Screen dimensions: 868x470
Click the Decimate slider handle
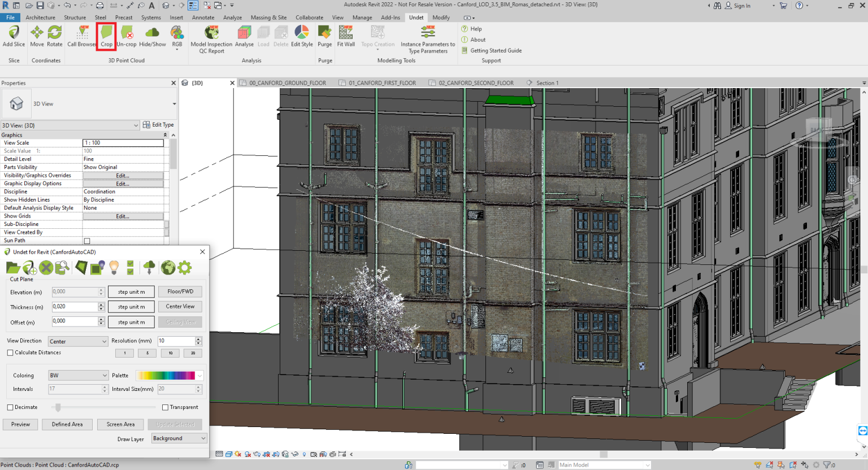pyautogui.click(x=58, y=407)
